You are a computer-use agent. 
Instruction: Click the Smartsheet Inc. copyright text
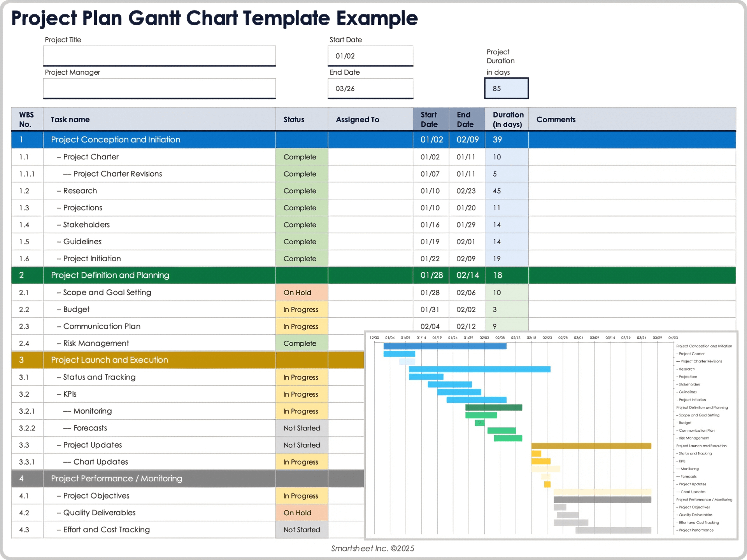pyautogui.click(x=373, y=548)
